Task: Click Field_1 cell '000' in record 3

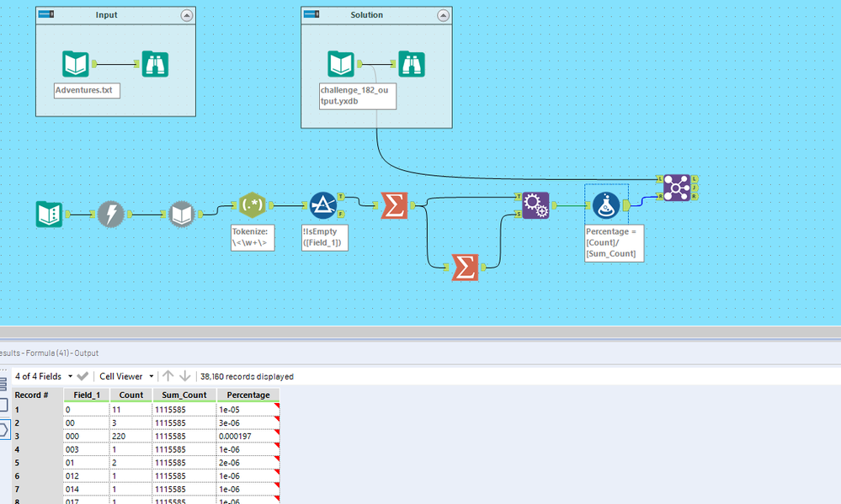Action: tap(87, 437)
